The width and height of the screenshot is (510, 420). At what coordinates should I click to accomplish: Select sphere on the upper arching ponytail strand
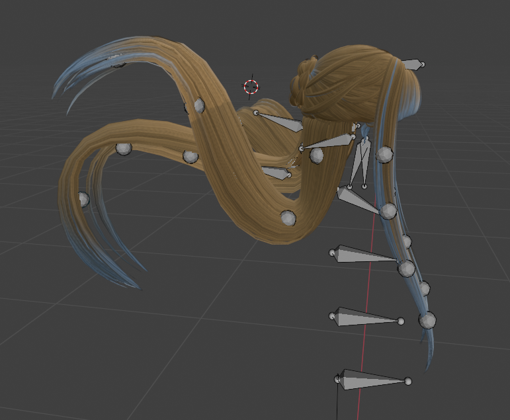coord(199,106)
